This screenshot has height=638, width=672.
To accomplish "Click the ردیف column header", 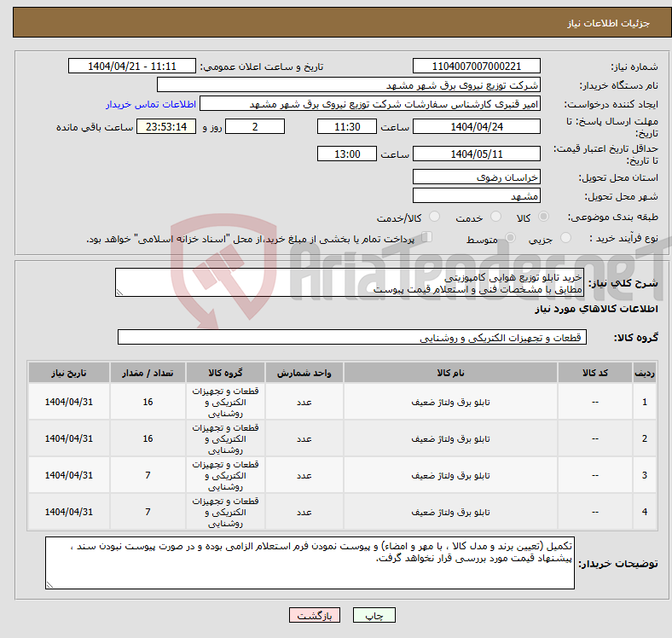I will point(644,373).
